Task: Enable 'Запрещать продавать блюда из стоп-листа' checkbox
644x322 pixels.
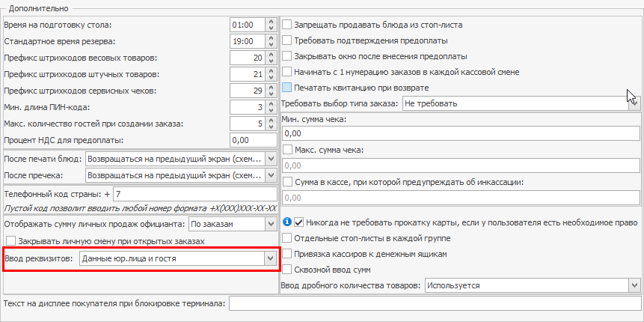Action: 287,25
